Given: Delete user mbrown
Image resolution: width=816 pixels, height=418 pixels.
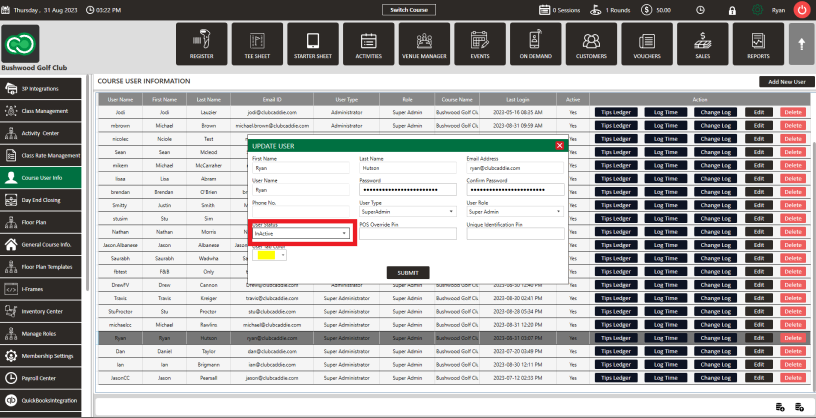Looking at the screenshot, I should [793, 125].
